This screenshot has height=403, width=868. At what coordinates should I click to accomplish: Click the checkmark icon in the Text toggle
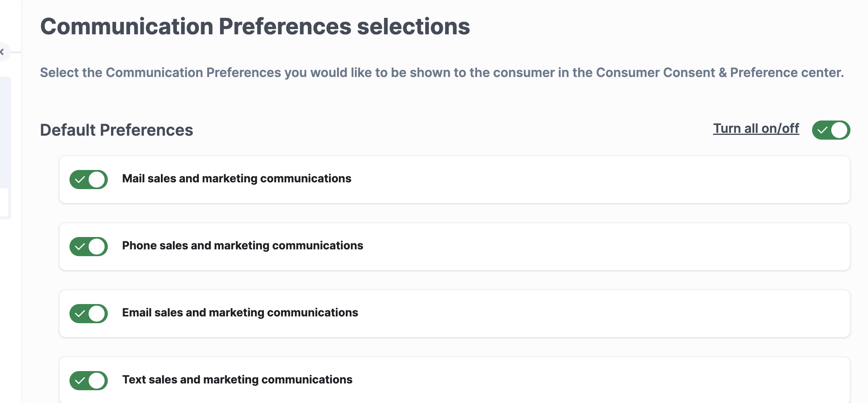pyautogui.click(x=80, y=381)
